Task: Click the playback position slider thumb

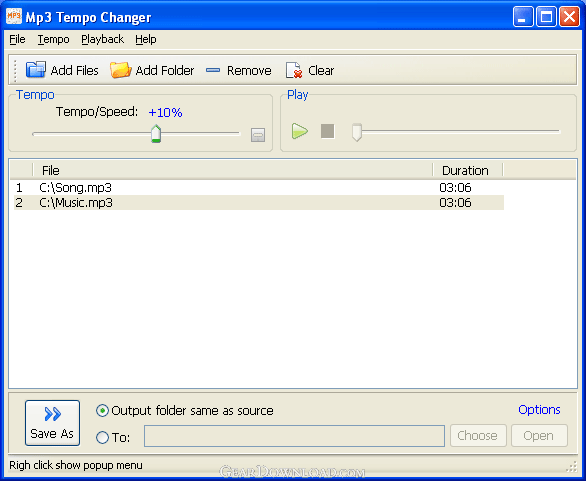Action: point(357,132)
